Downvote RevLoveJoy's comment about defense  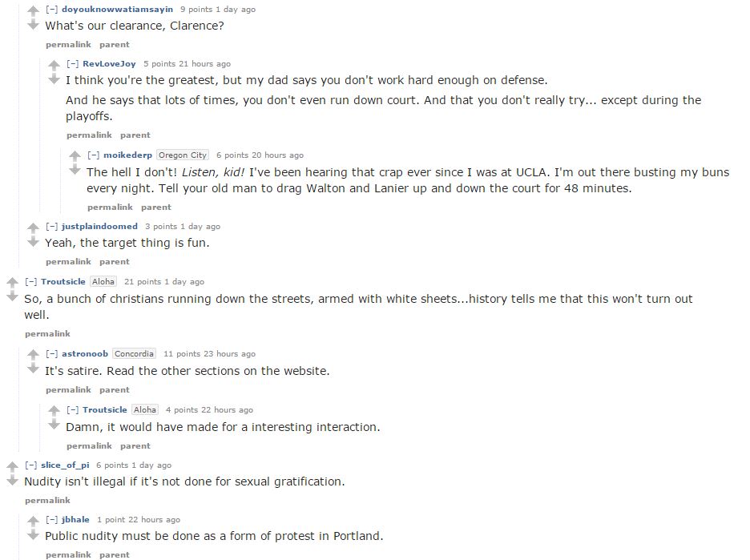click(x=54, y=79)
